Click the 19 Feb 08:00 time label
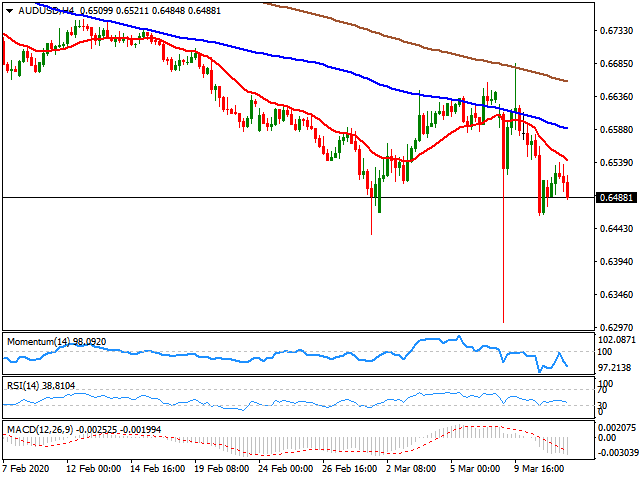Viewport: 640px width, 480px height. (222, 469)
